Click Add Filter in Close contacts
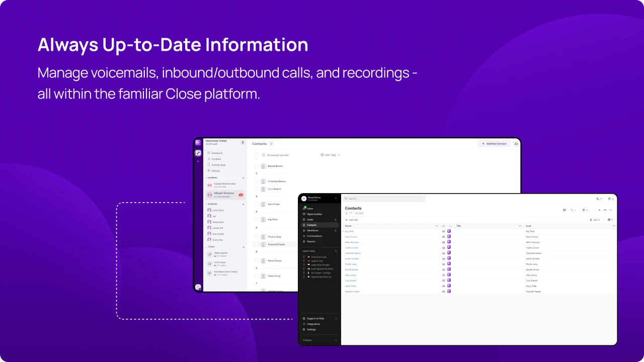Viewport: 644px width, 362px height. pos(352,220)
